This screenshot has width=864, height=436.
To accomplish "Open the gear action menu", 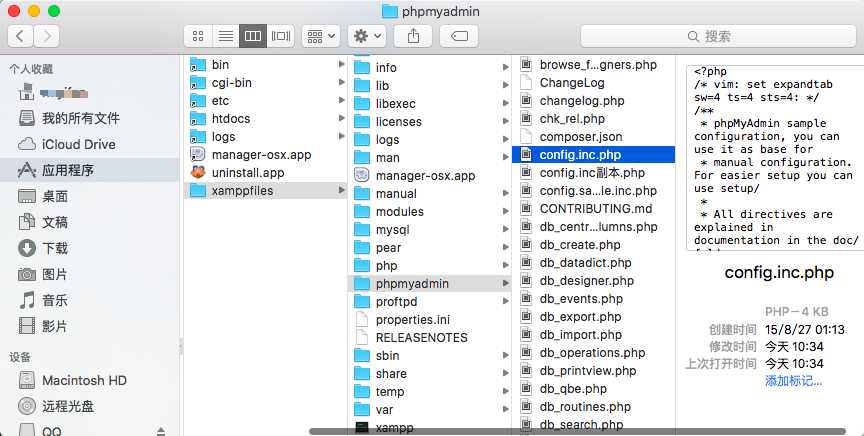I will tap(367, 36).
